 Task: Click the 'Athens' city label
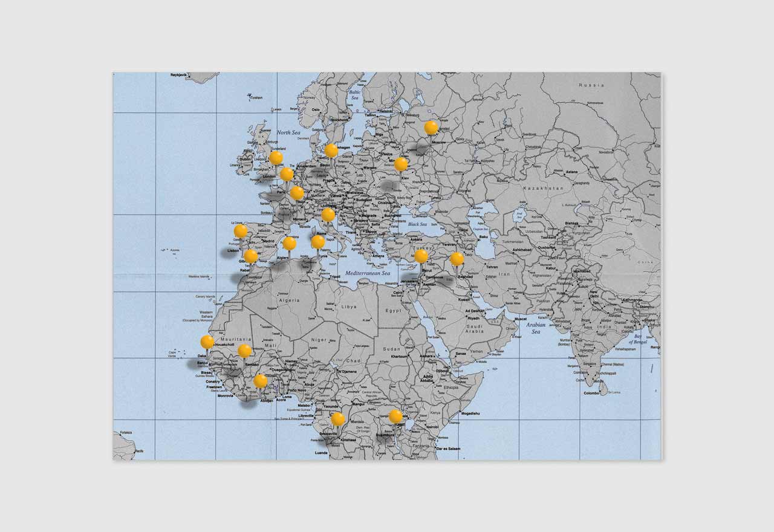coord(379,255)
